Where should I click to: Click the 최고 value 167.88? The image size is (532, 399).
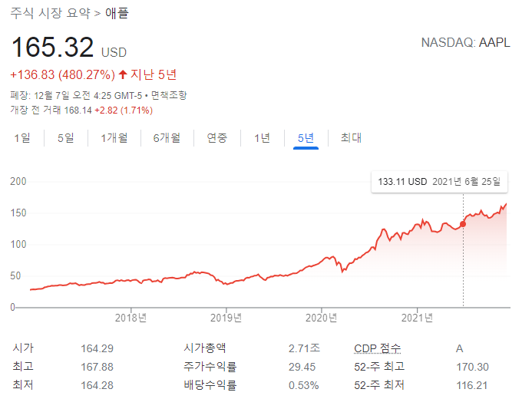tap(97, 367)
